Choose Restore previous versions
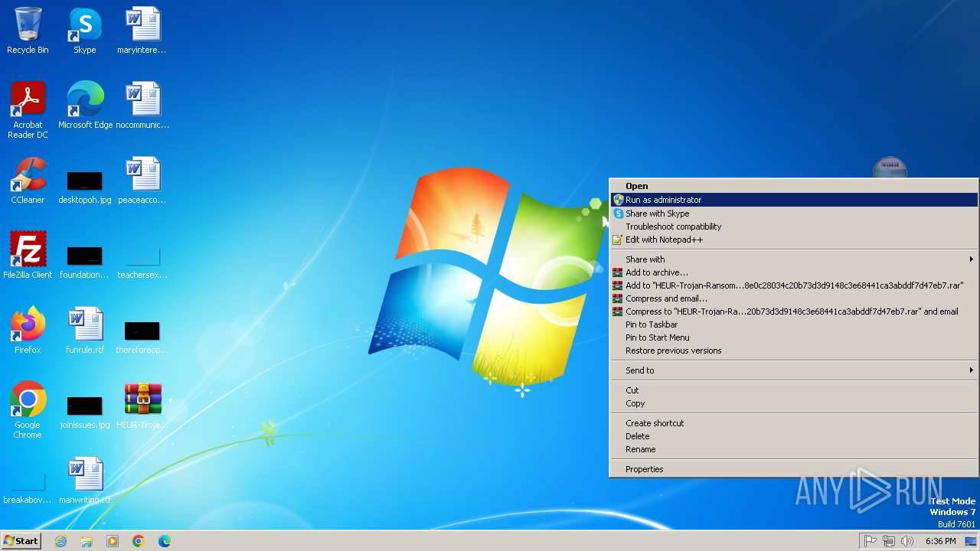 tap(793, 350)
